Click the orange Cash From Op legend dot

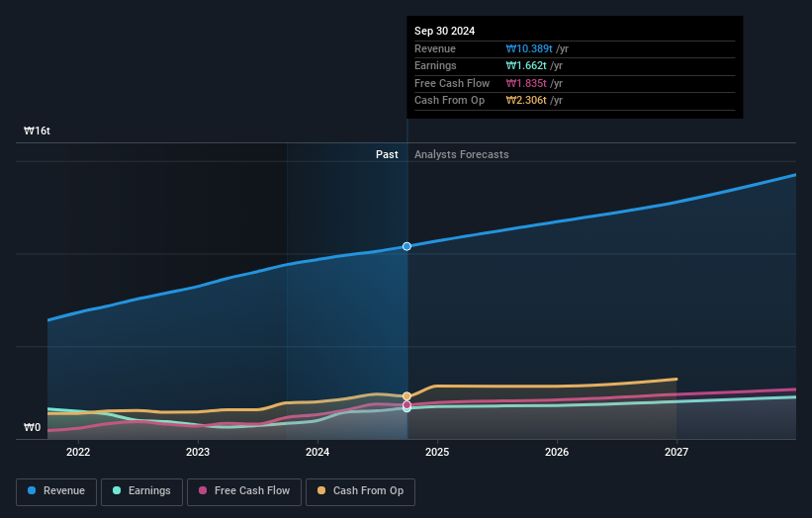click(321, 490)
